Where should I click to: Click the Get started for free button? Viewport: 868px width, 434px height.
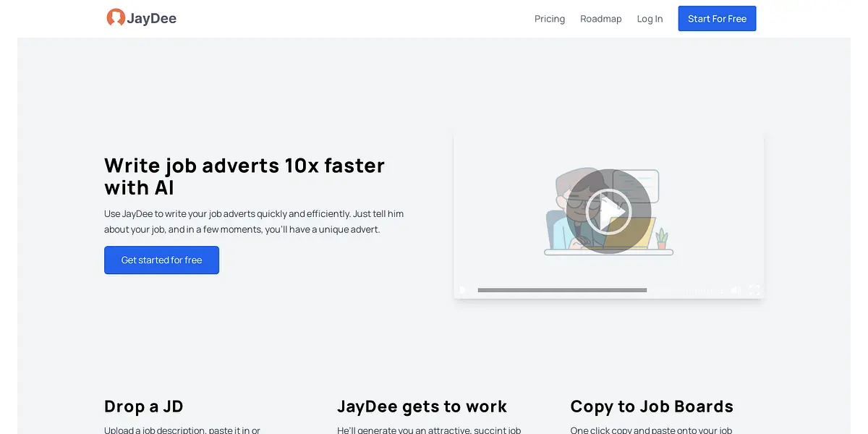[x=161, y=260]
